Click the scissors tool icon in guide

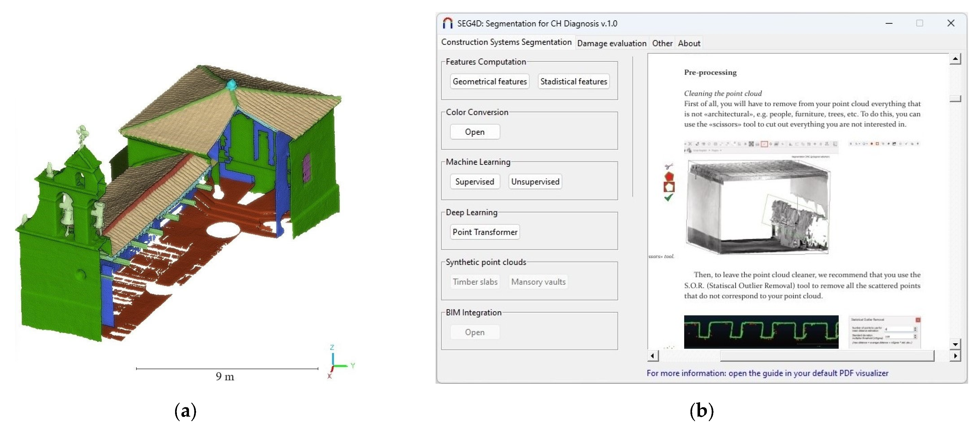[x=669, y=166]
